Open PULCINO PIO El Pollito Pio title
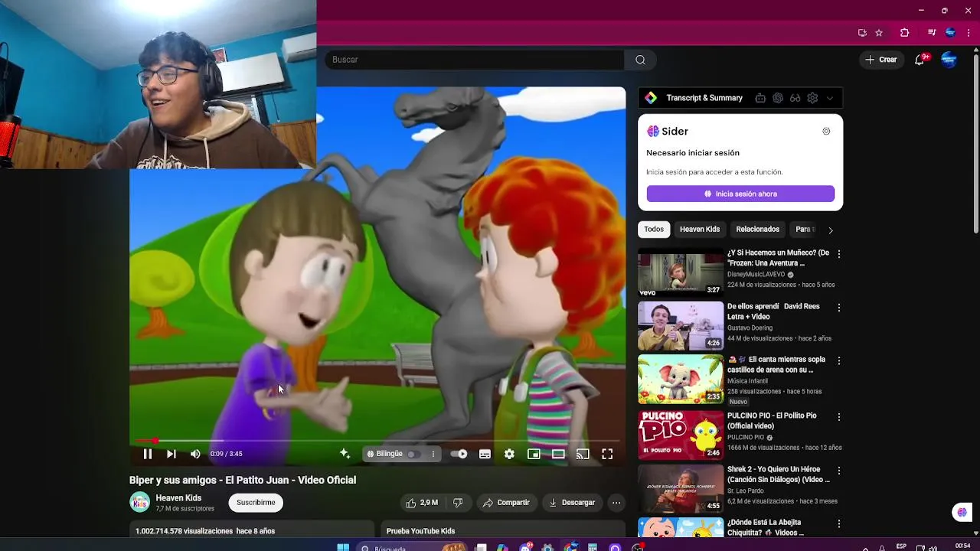 point(772,421)
